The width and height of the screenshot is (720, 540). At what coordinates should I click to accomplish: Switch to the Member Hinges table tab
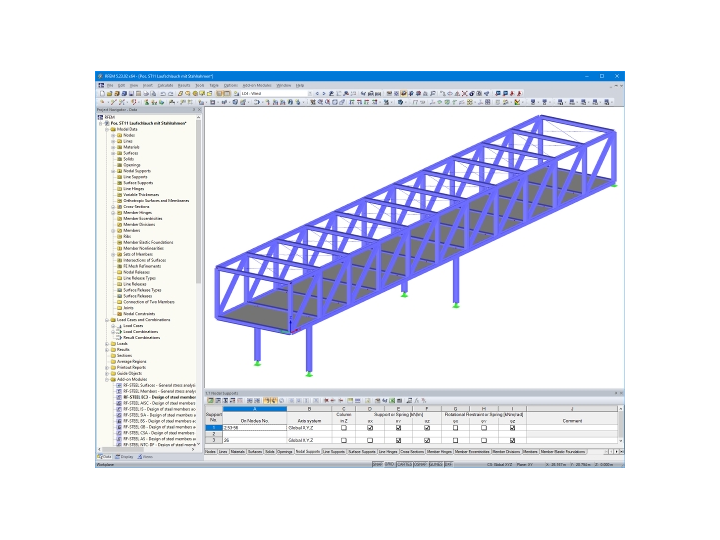439,452
